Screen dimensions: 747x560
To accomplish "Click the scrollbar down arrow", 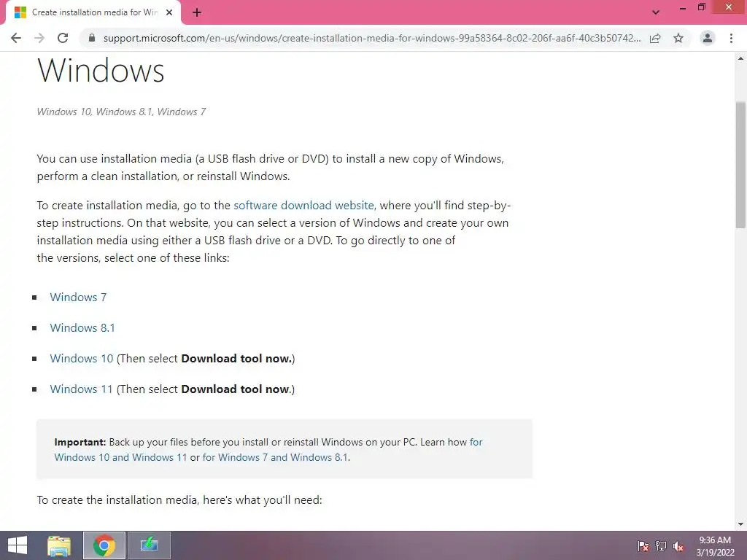I will [740, 524].
